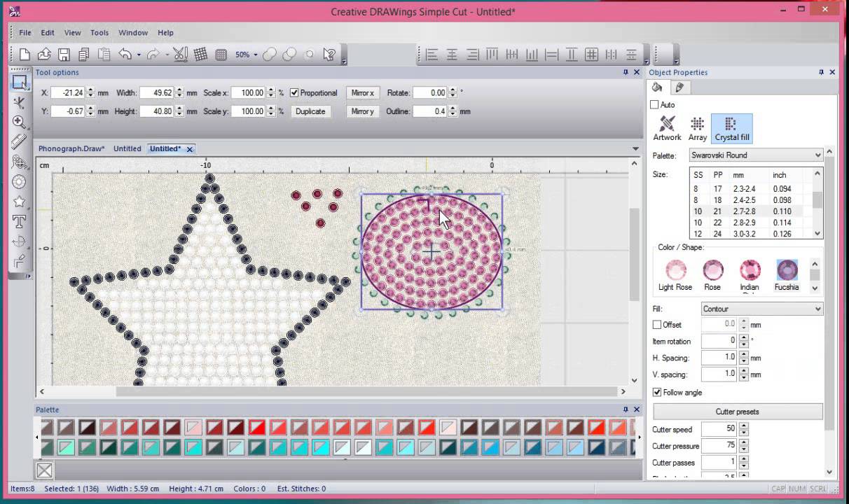The height and width of the screenshot is (504, 849).
Task: Select the Artwork fill type
Action: [667, 129]
